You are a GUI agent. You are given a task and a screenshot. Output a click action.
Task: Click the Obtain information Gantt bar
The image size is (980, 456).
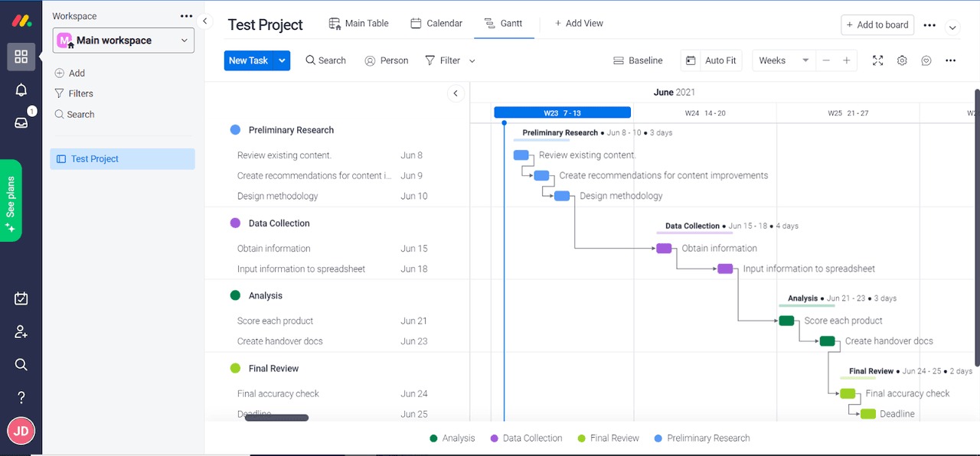click(664, 249)
